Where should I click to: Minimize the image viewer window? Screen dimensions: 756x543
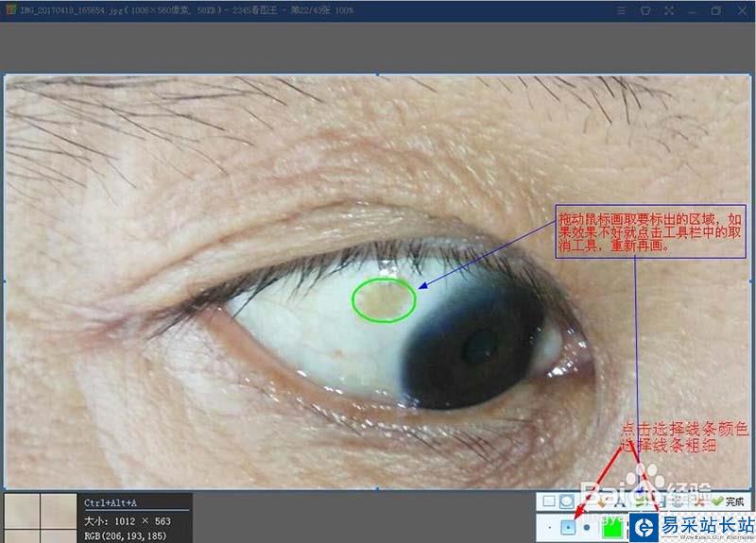pos(693,10)
